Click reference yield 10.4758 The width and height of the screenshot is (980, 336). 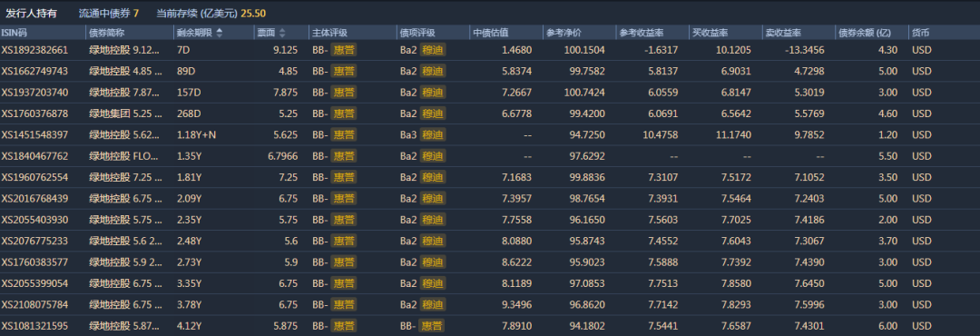tap(660, 134)
